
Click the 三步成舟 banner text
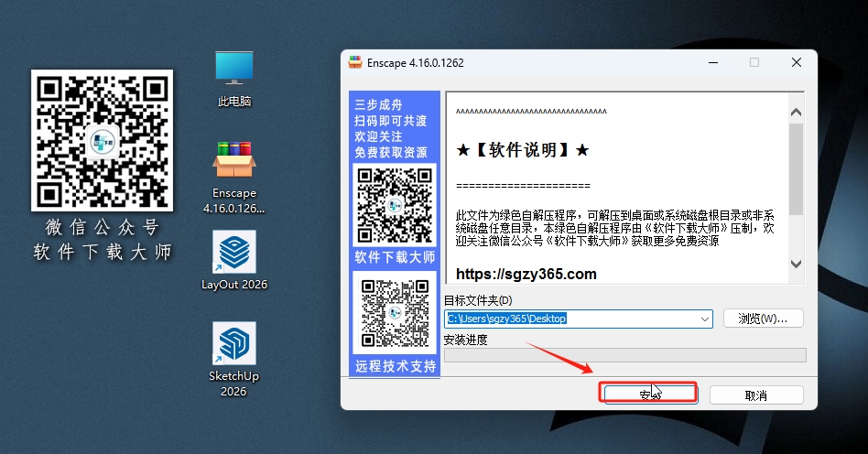coord(379,104)
